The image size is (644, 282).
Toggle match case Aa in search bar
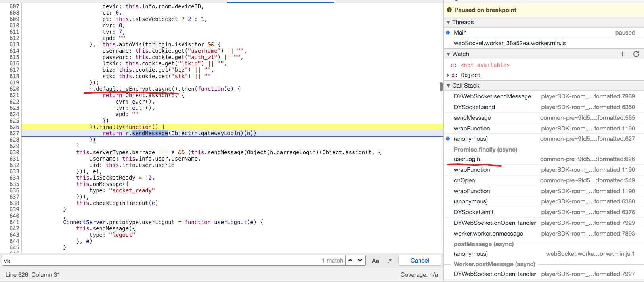click(375, 261)
